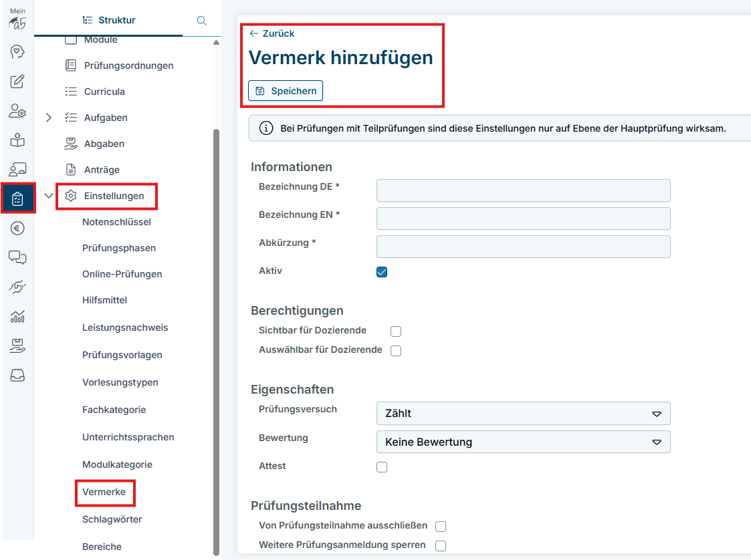The width and height of the screenshot is (751, 560).
Task: Select the pencil edit icon in sidebar
Action: [17, 82]
